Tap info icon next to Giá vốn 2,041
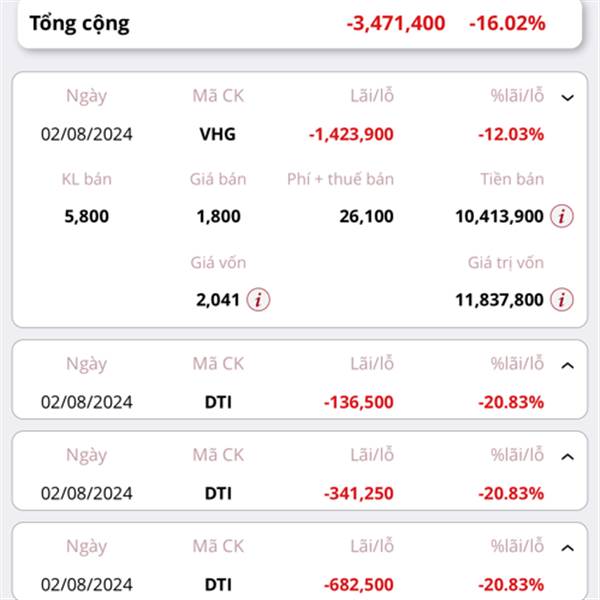 [x=258, y=300]
